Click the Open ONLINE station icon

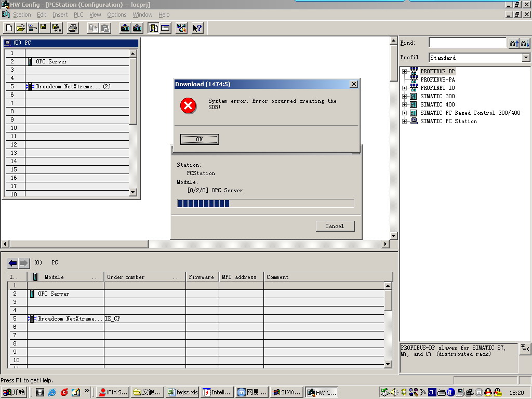coord(32,28)
